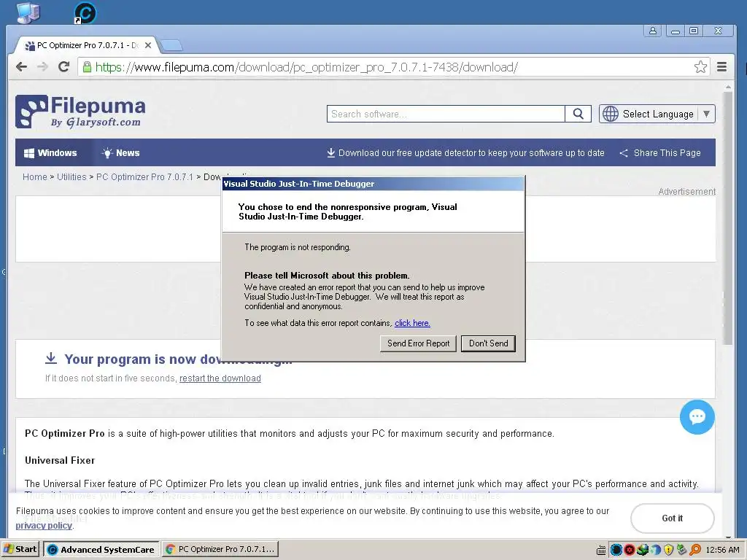This screenshot has height=560, width=747.
Task: Open the News navigation menu item
Action: coord(120,153)
